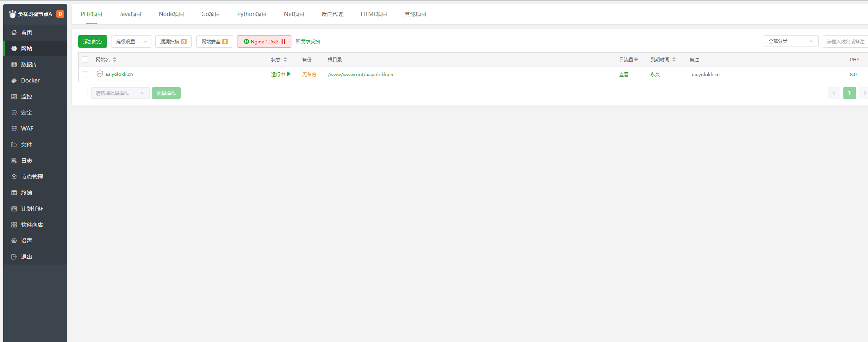Expand the advanced settings (高级设置) dropdown arrow
The image size is (868, 342).
(146, 41)
